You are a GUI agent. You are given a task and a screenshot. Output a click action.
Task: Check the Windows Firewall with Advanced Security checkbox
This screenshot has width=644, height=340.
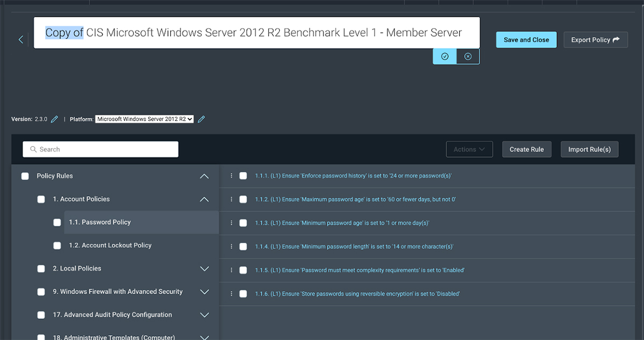click(41, 292)
